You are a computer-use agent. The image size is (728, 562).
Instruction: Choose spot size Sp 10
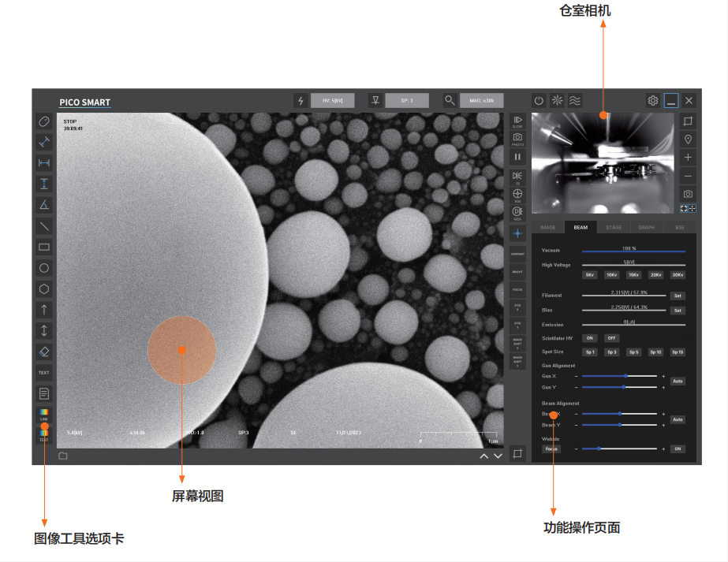coord(655,352)
